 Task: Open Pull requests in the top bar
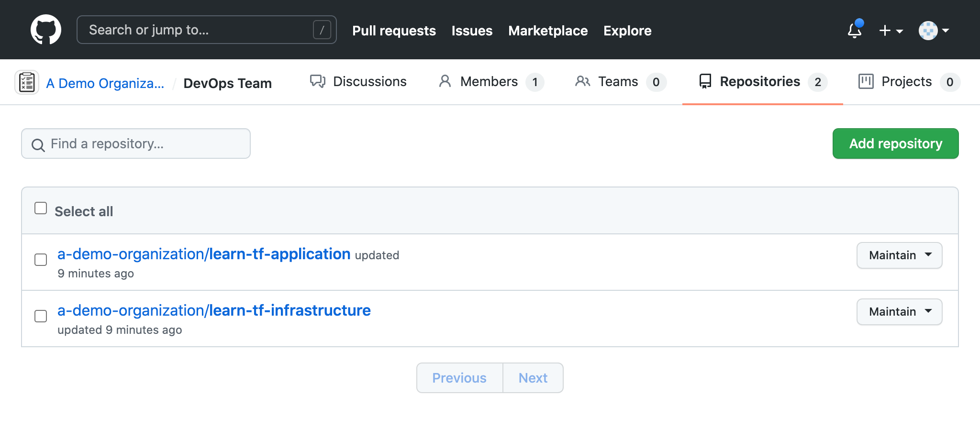(394, 31)
